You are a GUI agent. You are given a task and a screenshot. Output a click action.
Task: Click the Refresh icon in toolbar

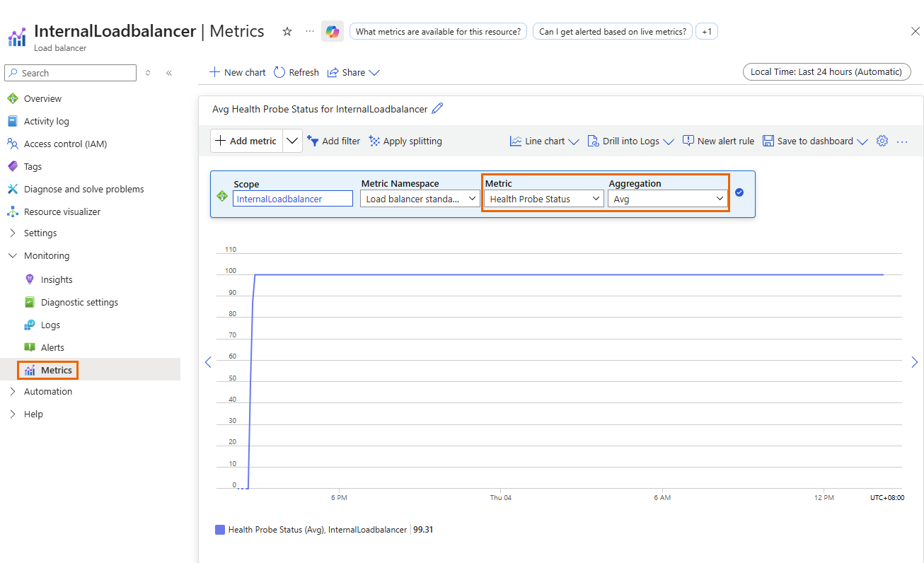279,72
